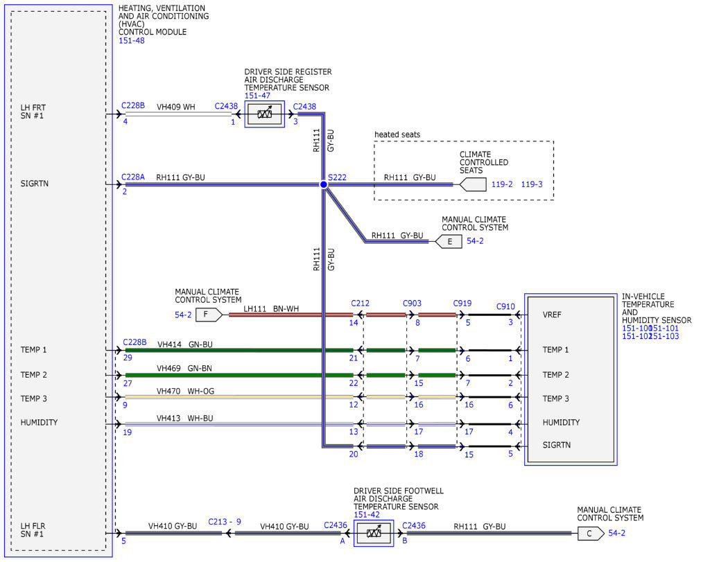Open page reference 151-48 link

pos(132,41)
